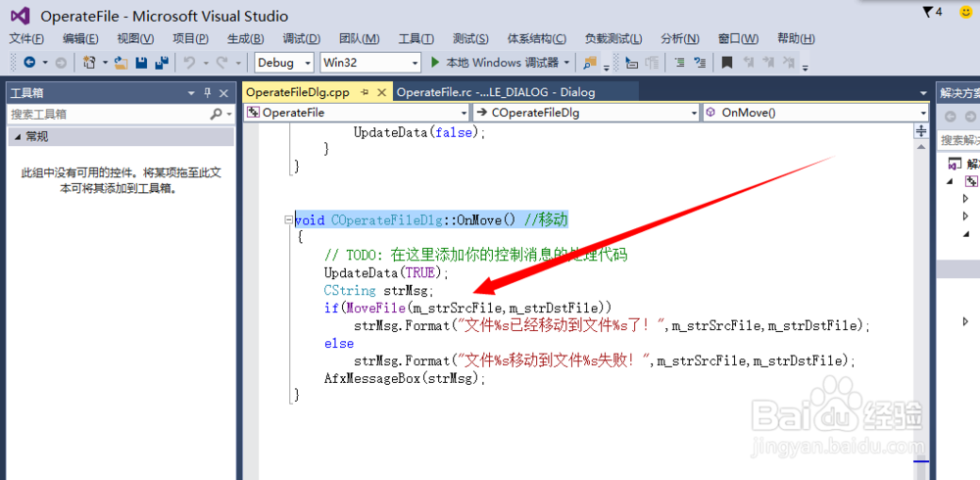The height and width of the screenshot is (480, 980).
Task: Open the 生成(B) menu
Action: [245, 39]
